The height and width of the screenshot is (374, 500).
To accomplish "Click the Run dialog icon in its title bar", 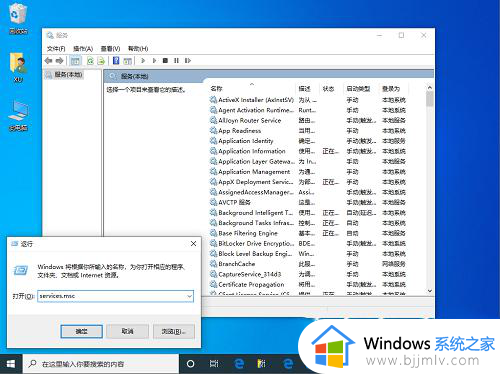I will (x=14, y=244).
